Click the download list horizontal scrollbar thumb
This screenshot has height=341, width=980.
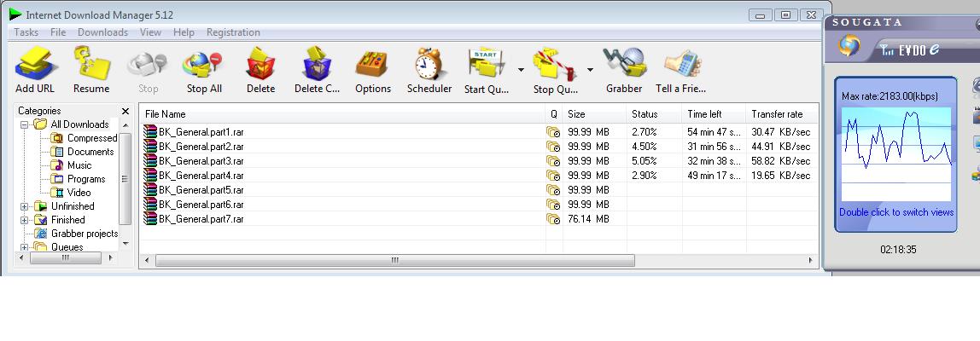click(x=395, y=260)
